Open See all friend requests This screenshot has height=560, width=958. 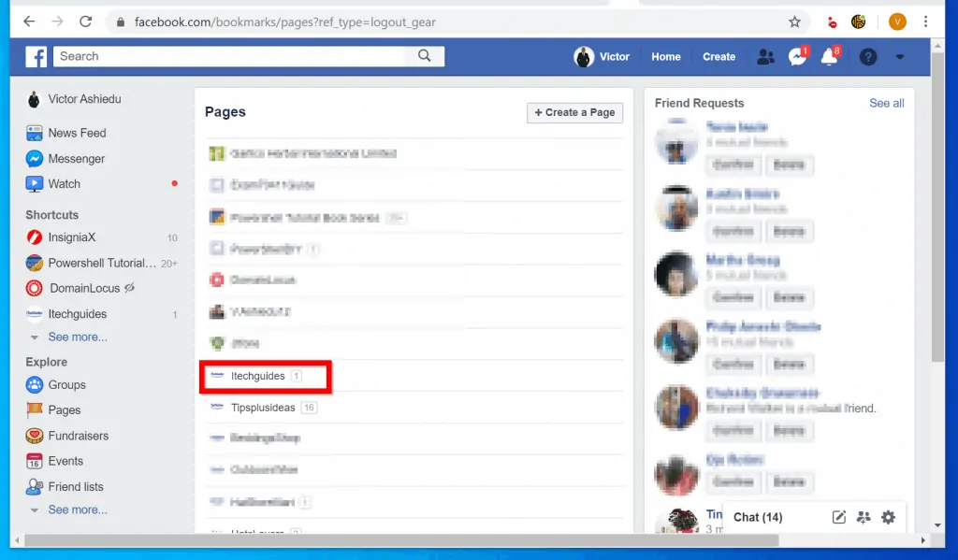[x=886, y=103]
